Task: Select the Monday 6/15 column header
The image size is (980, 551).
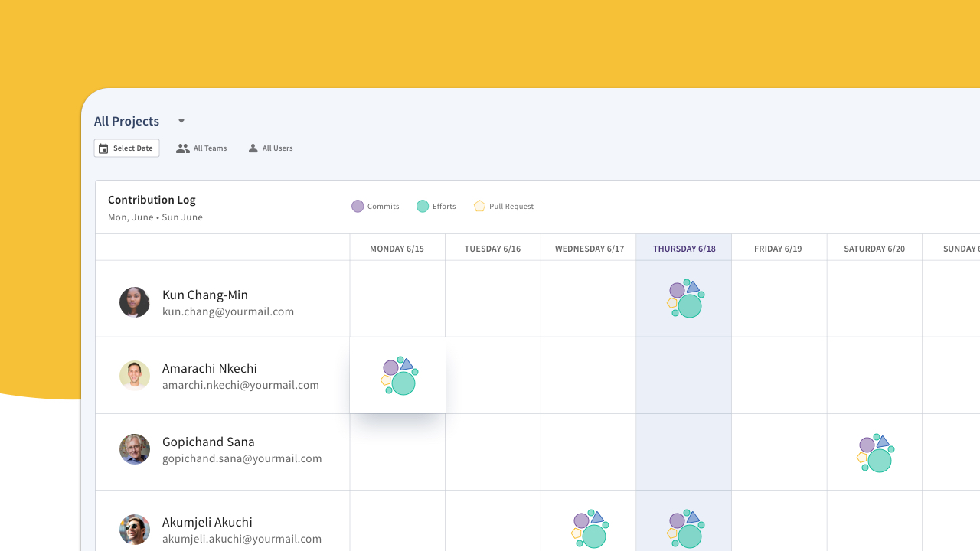Action: point(397,249)
